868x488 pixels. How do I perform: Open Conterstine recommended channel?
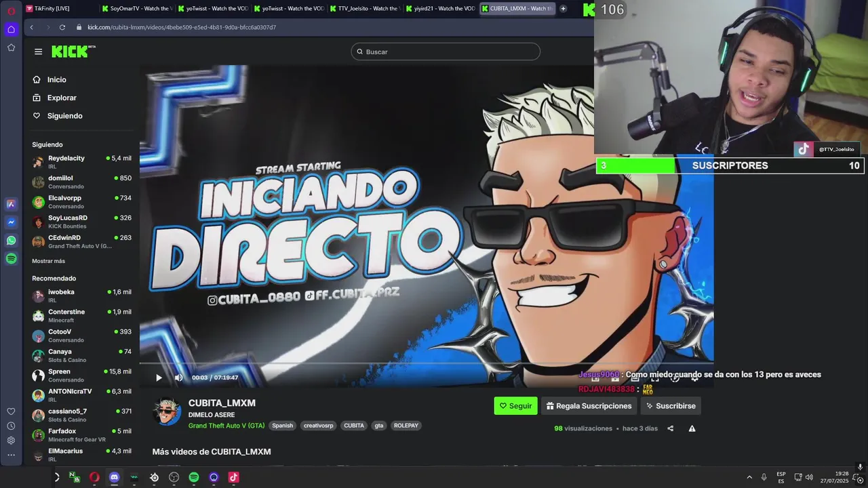click(81, 315)
